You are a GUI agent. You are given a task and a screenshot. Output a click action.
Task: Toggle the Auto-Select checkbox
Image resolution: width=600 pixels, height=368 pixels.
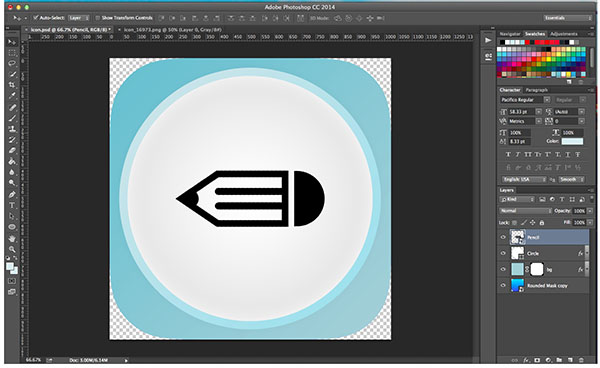click(36, 18)
